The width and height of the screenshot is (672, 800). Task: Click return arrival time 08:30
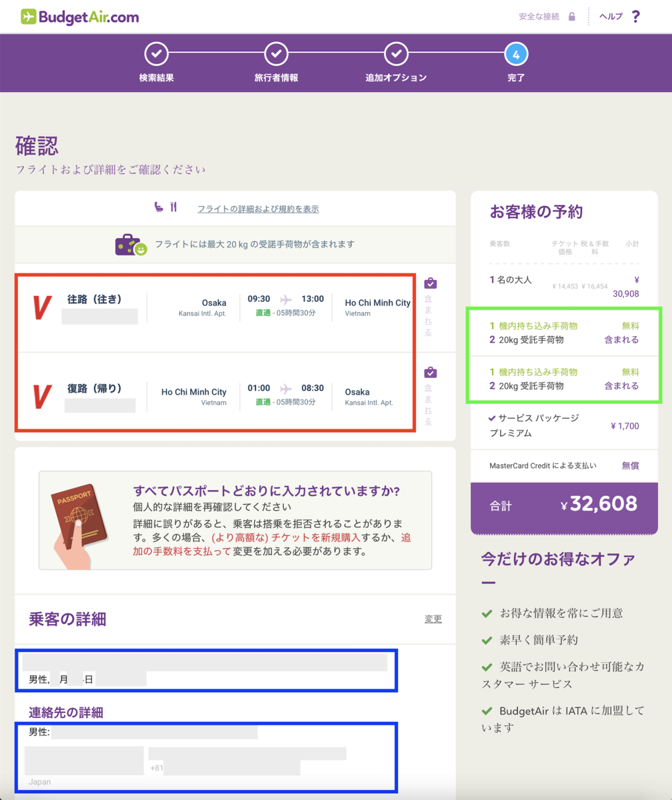tap(312, 388)
